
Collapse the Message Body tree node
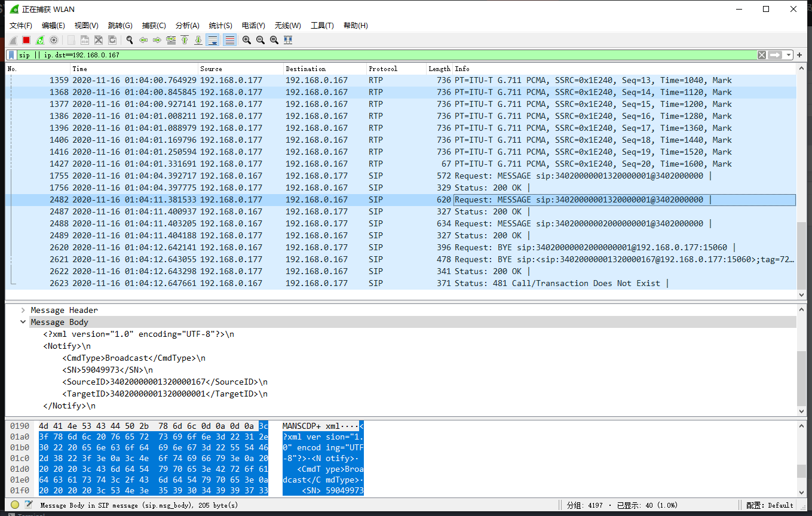pos(23,322)
